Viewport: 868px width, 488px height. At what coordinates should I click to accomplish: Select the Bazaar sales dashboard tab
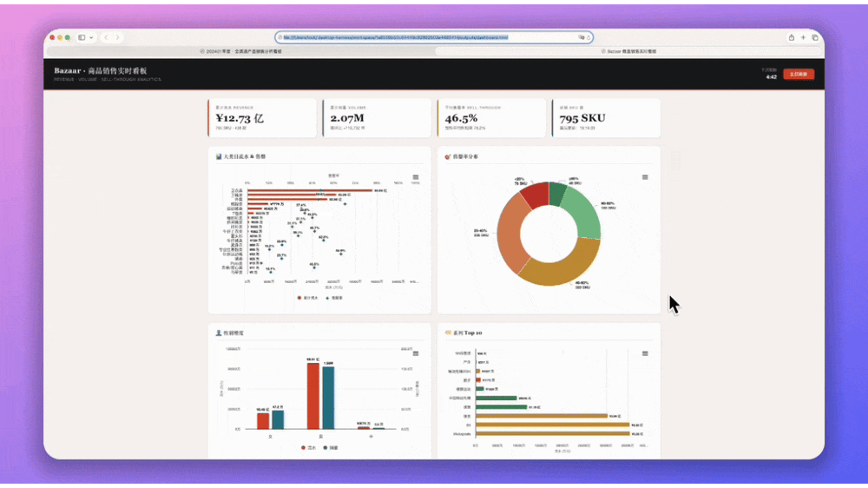628,51
